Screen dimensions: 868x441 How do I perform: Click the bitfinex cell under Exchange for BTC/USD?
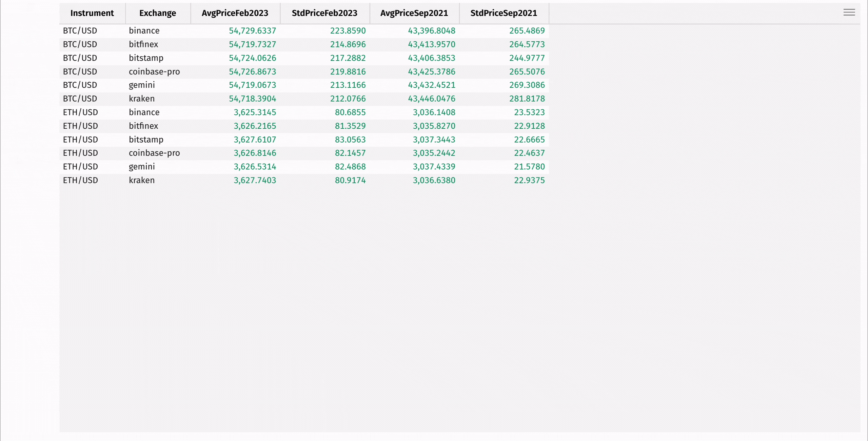click(x=143, y=44)
